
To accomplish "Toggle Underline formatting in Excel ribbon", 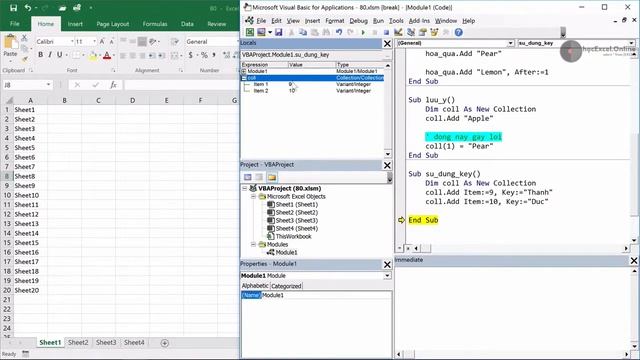I will (x=60, y=55).
